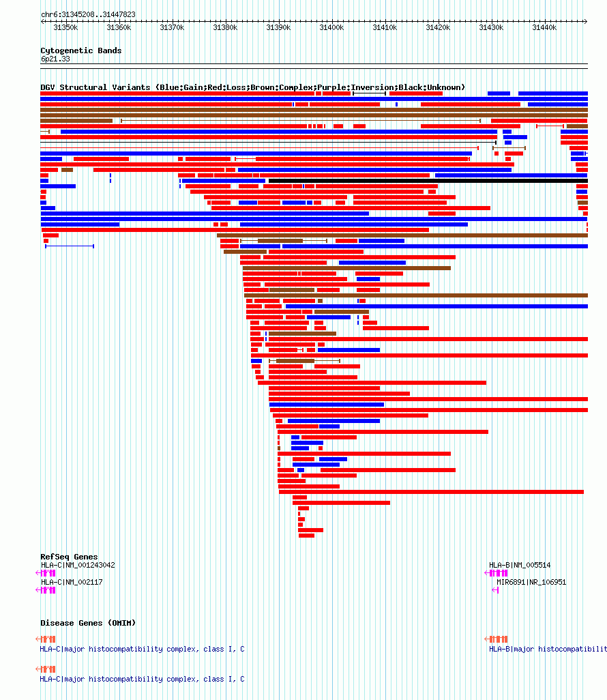Select the short blue gain variant with whiskers at left
The width and height of the screenshot is (607, 700).
[70, 246]
